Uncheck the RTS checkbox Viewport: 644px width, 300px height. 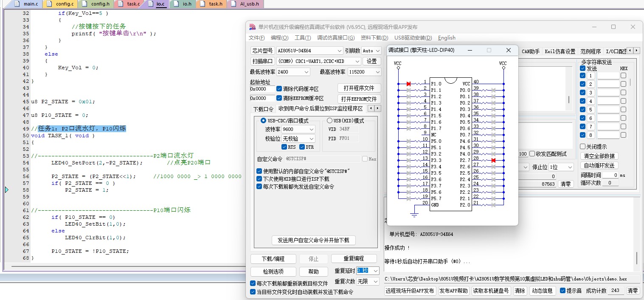pos(284,147)
